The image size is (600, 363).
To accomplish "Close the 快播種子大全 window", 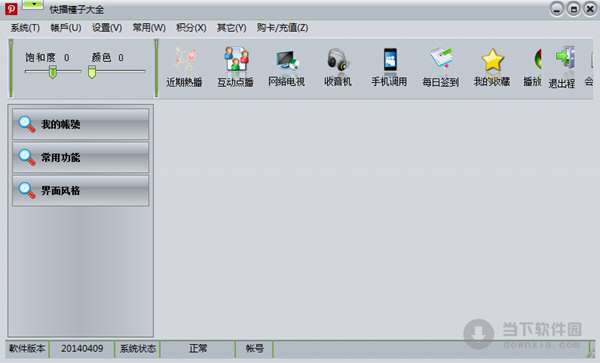I will click(x=590, y=9).
